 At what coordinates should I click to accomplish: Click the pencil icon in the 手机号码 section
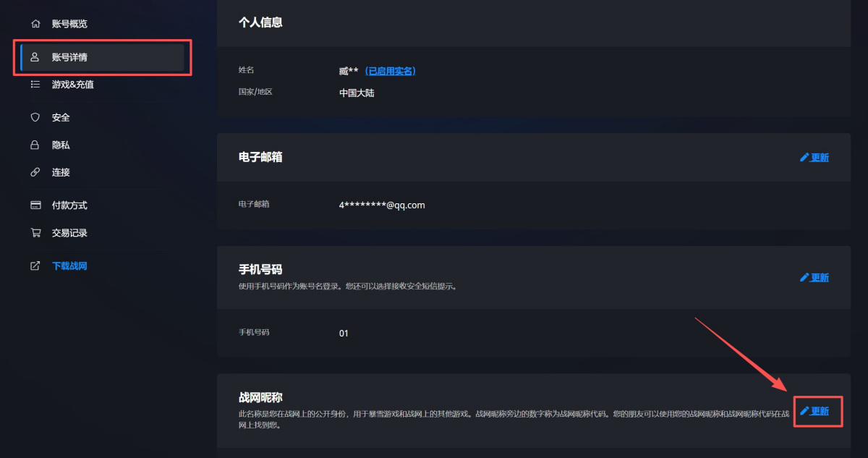(804, 278)
